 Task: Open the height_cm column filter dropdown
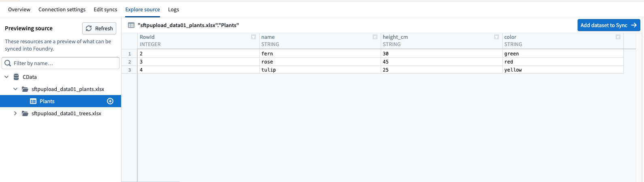(497, 37)
